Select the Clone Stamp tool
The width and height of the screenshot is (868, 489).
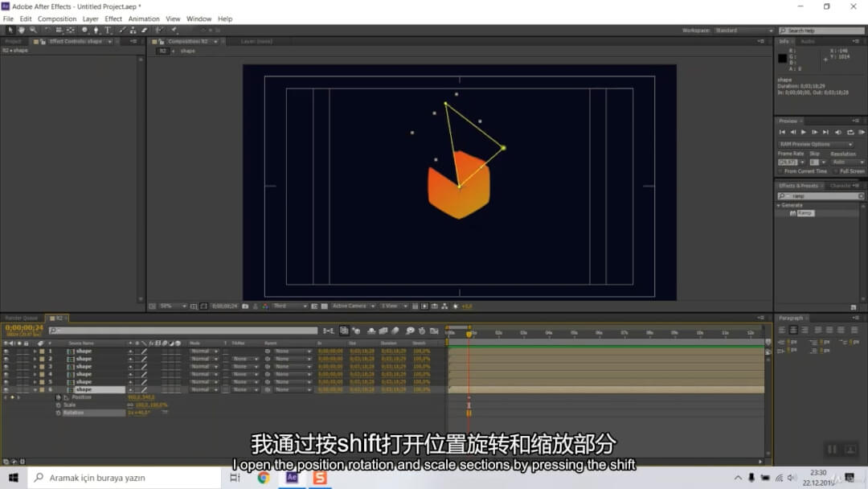[133, 31]
